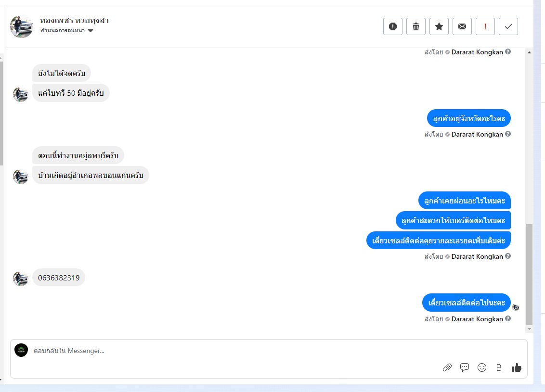545x392 pixels.
Task: Click scrollbar down arrow in chat
Action: click(x=530, y=329)
